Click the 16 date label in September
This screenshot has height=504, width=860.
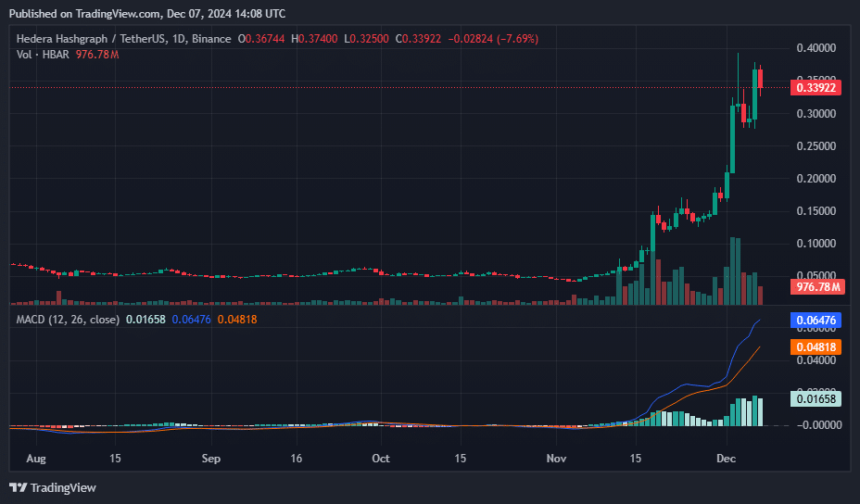coord(297,459)
